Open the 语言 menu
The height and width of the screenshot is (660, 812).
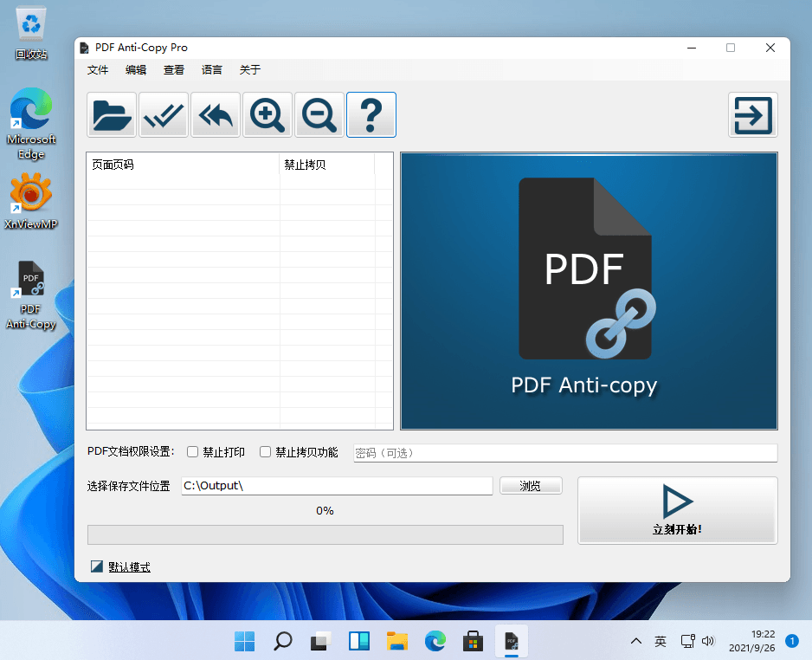(x=212, y=69)
